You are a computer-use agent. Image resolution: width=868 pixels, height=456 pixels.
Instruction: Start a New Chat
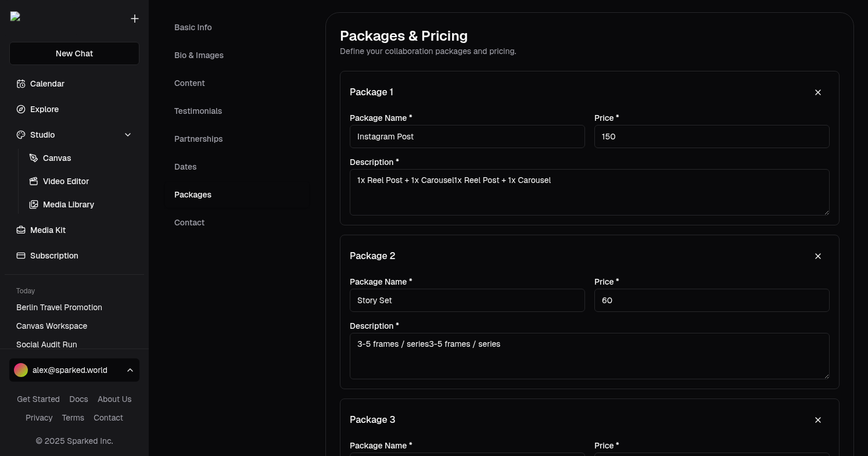(74, 53)
